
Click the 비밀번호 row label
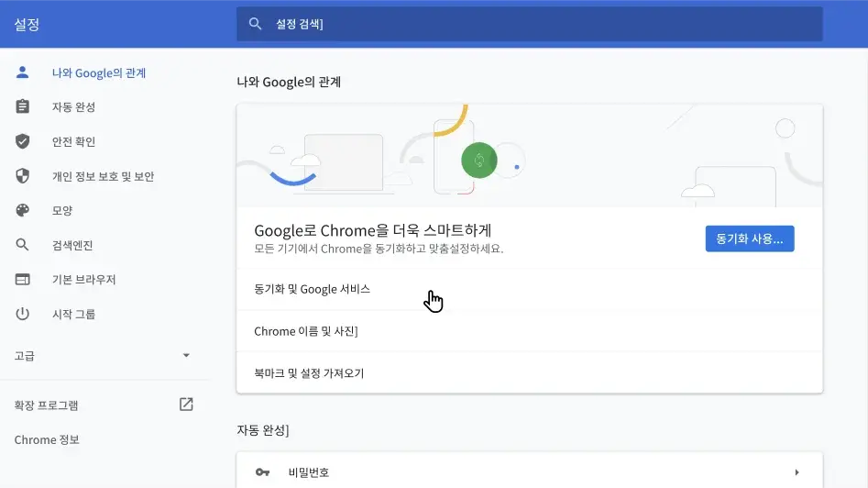point(308,471)
